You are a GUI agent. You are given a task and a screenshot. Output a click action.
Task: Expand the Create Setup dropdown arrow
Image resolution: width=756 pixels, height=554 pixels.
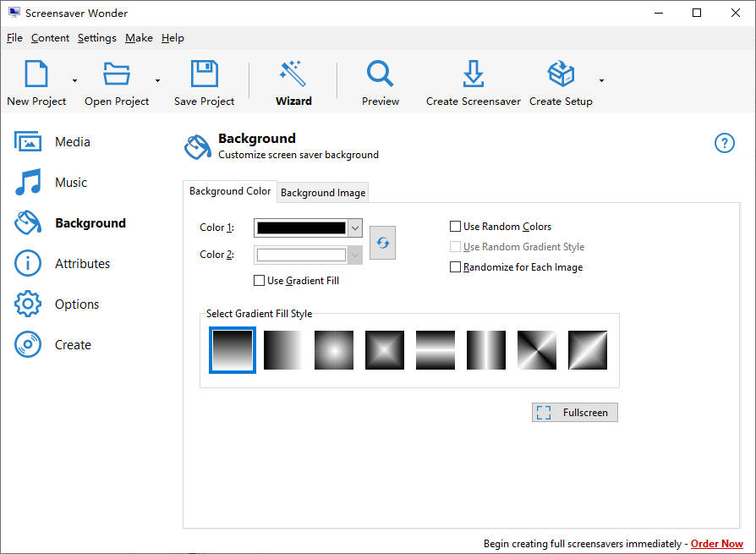pos(601,81)
